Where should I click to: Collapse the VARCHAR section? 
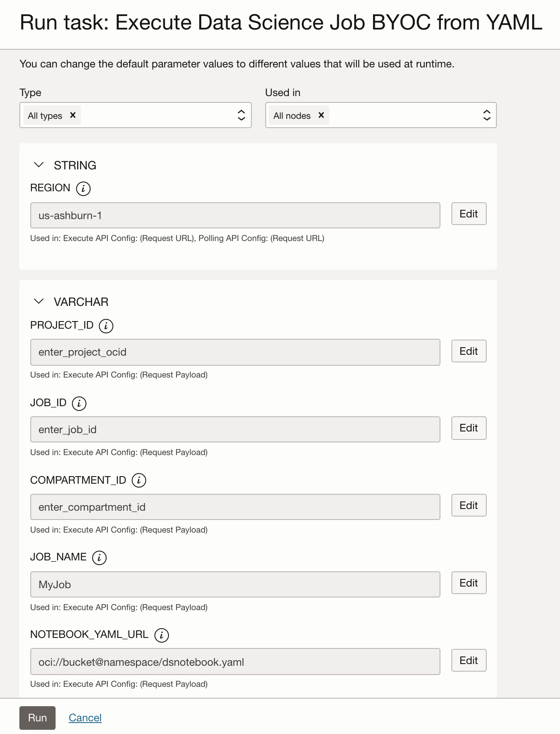point(39,302)
